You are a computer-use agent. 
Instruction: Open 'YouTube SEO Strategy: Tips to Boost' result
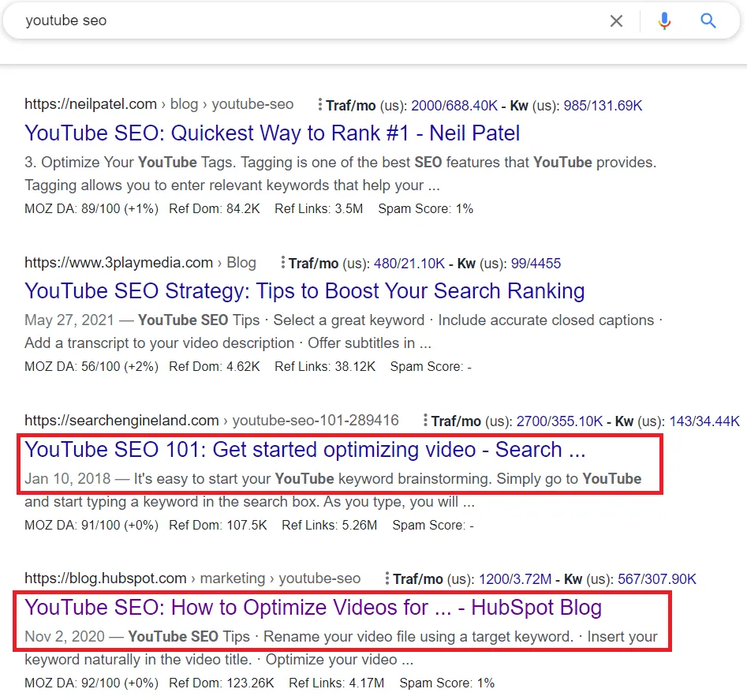click(x=304, y=291)
